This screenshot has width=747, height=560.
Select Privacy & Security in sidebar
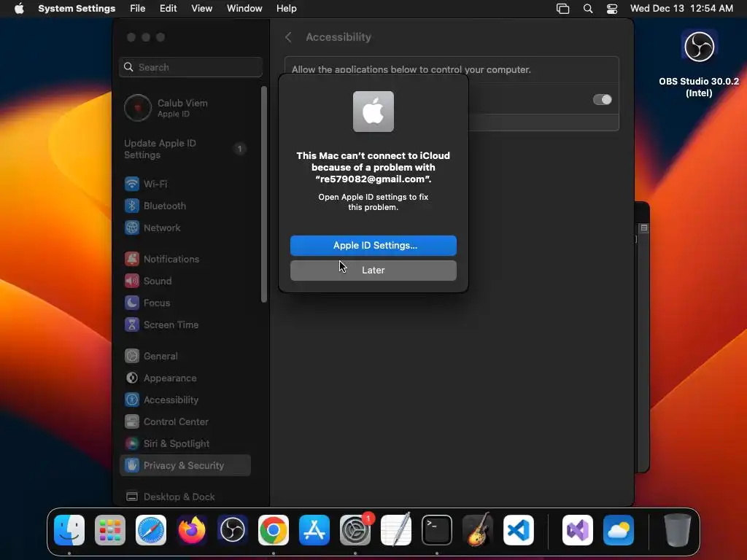(185, 465)
